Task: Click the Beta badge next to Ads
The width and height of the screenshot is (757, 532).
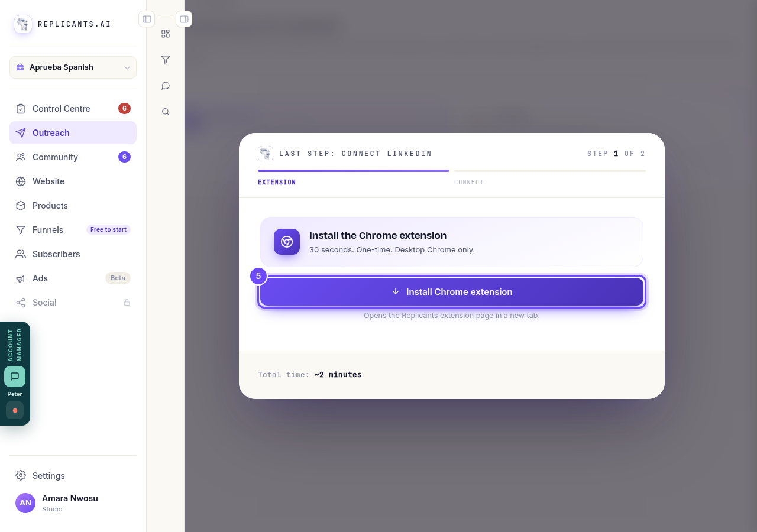Action: coord(118,278)
